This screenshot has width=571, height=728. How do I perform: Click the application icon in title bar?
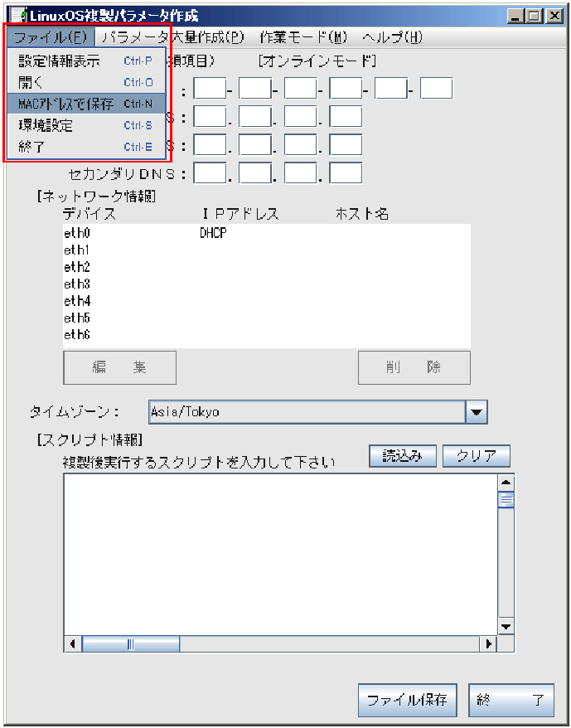pyautogui.click(x=18, y=16)
